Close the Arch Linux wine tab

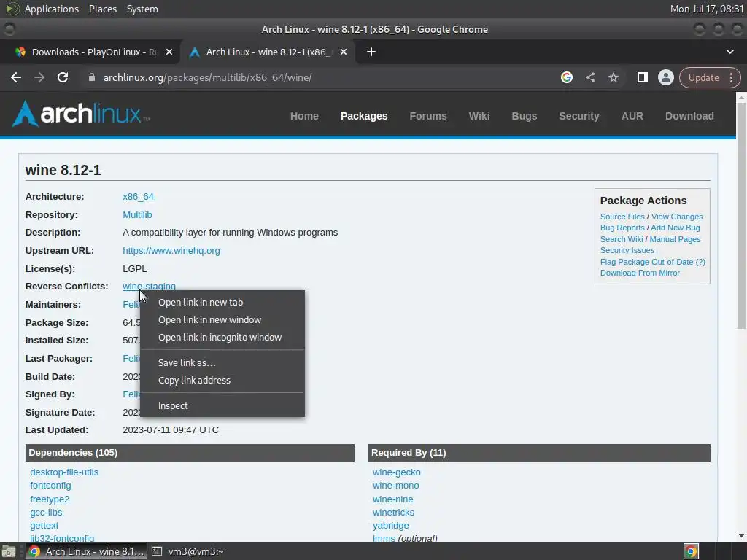click(x=344, y=52)
